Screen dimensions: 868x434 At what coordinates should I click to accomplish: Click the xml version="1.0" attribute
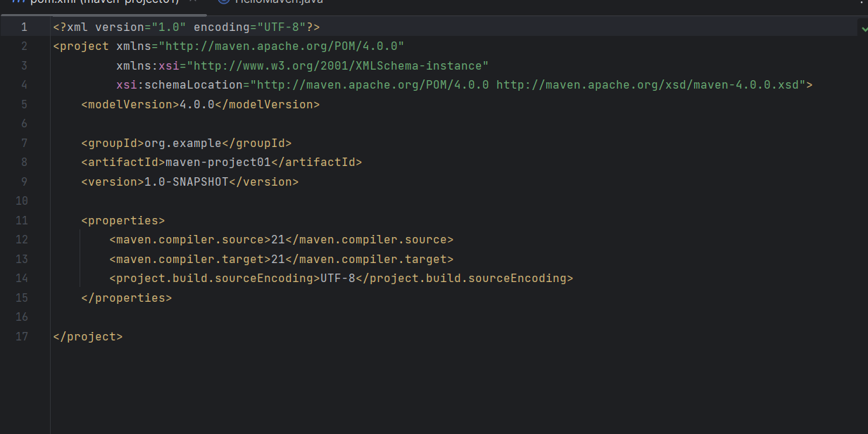click(127, 27)
